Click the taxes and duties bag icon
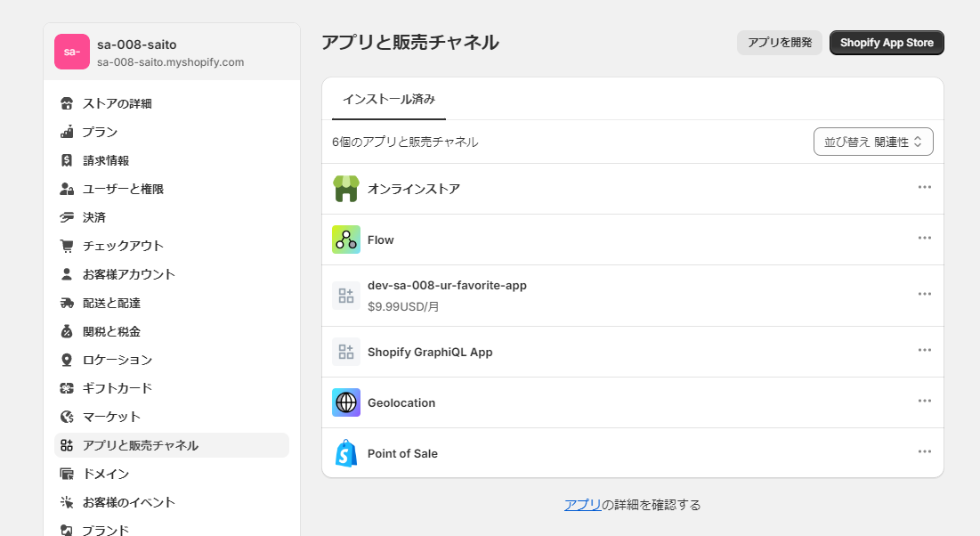Image resolution: width=980 pixels, height=536 pixels. (x=67, y=331)
